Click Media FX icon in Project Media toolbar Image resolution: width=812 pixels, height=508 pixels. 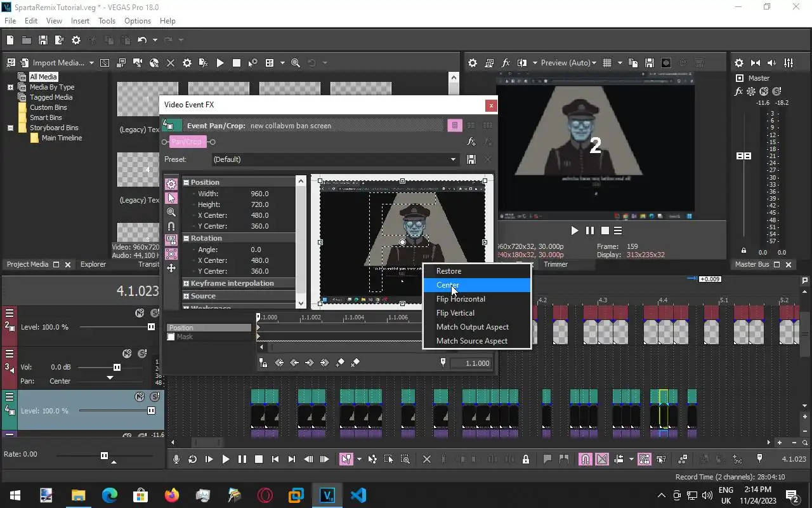click(204, 63)
